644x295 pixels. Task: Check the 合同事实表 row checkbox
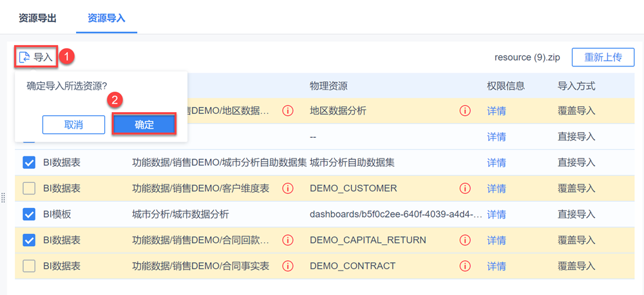(29, 265)
